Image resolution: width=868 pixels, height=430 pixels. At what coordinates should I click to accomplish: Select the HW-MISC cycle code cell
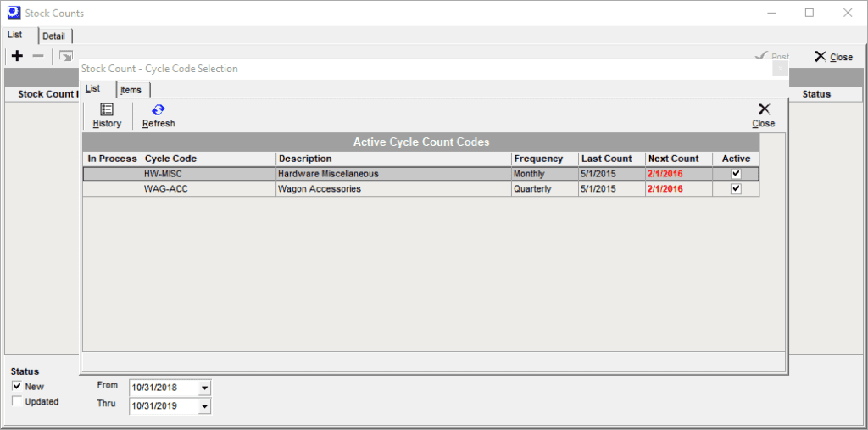209,173
